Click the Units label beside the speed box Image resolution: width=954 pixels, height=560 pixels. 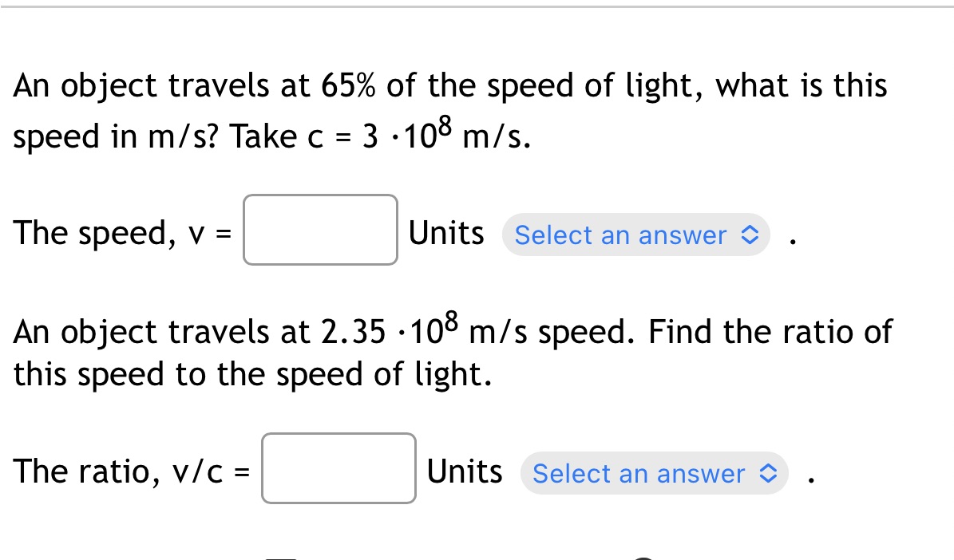[x=445, y=233]
